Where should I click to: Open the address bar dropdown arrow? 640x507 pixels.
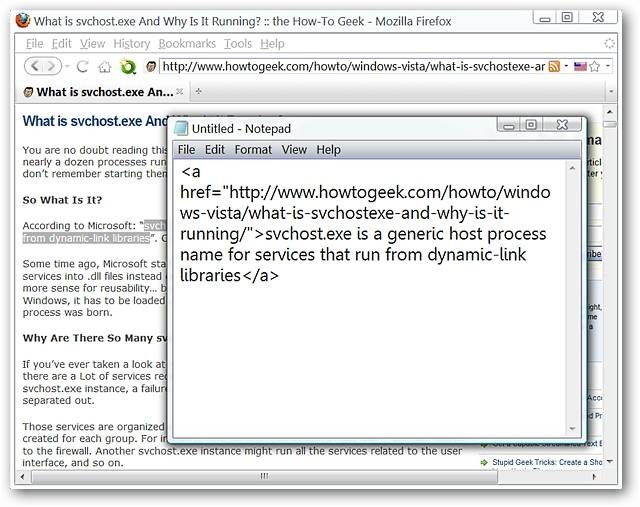click(x=608, y=66)
